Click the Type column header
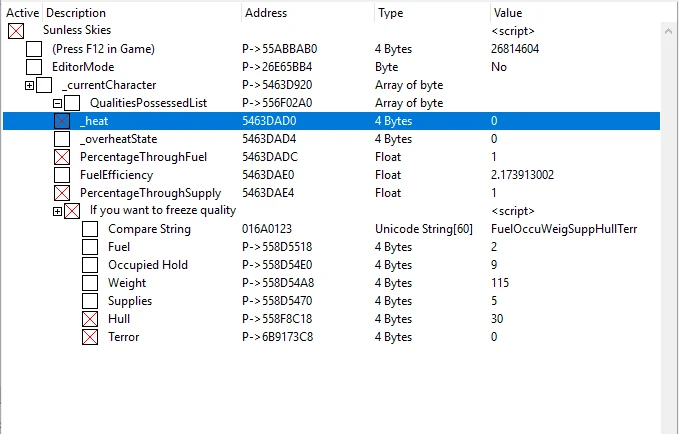Viewport: 679px width, 434px height. pos(389,13)
